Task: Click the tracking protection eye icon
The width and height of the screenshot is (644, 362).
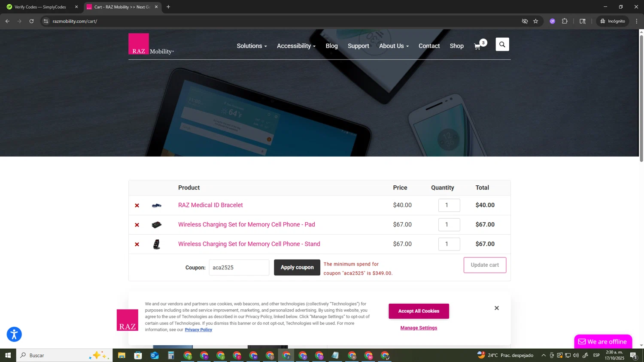Action: (525, 21)
